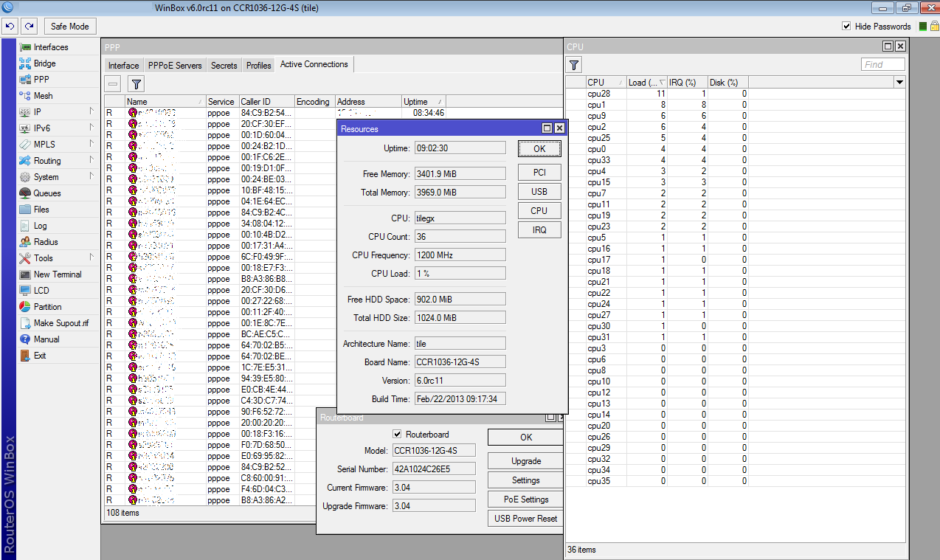The width and height of the screenshot is (940, 560).
Task: Open the Tools sidebar menu
Action: coord(43,258)
